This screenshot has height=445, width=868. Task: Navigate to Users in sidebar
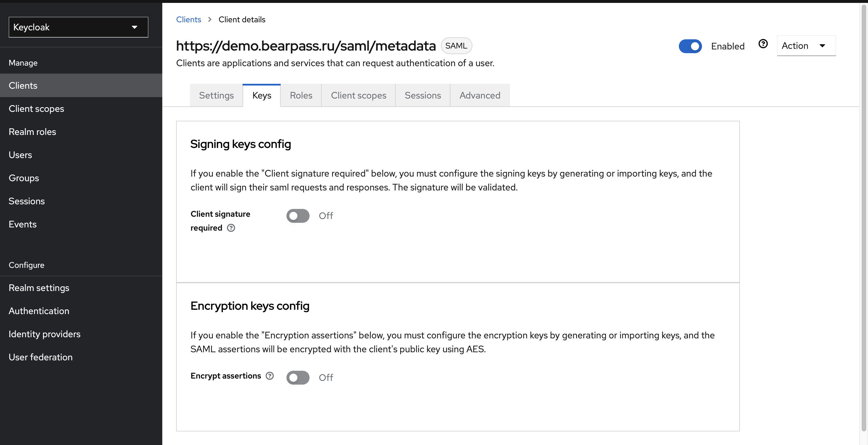point(20,155)
